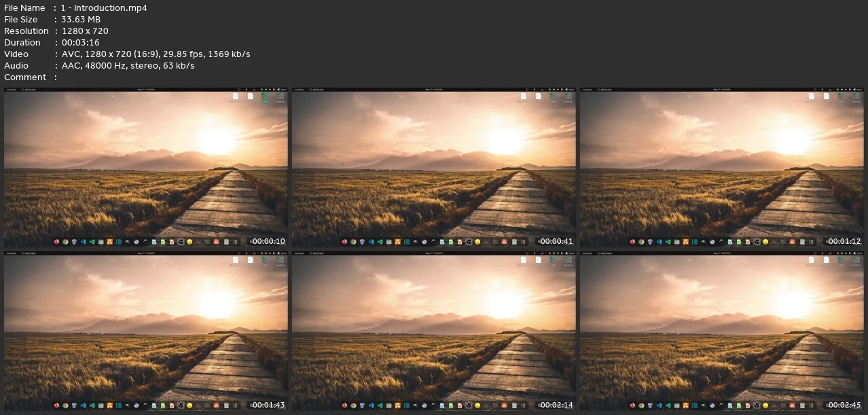Click the file name '1 - Introduction.mp4'
The width and height of the screenshot is (868, 415).
click(x=104, y=7)
